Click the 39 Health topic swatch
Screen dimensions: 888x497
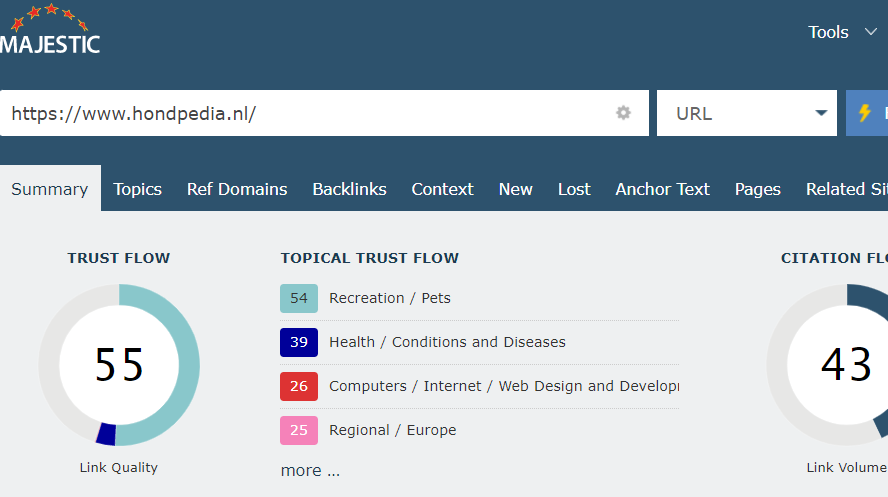coord(299,342)
